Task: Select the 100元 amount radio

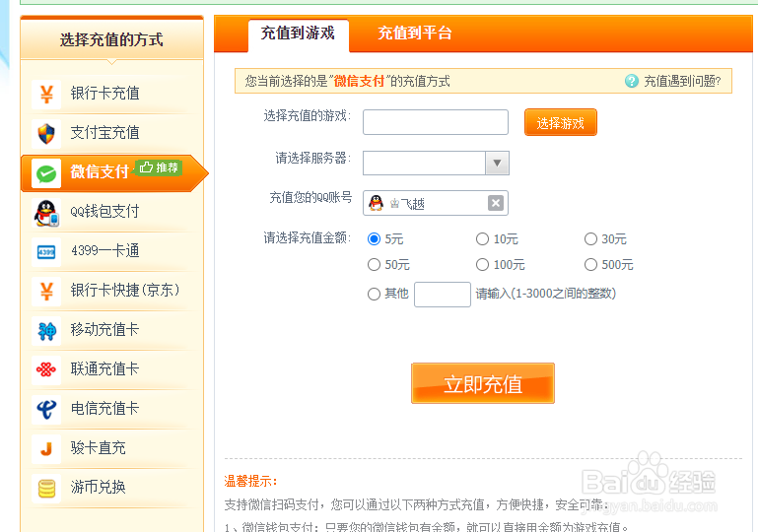Action: 482,265
